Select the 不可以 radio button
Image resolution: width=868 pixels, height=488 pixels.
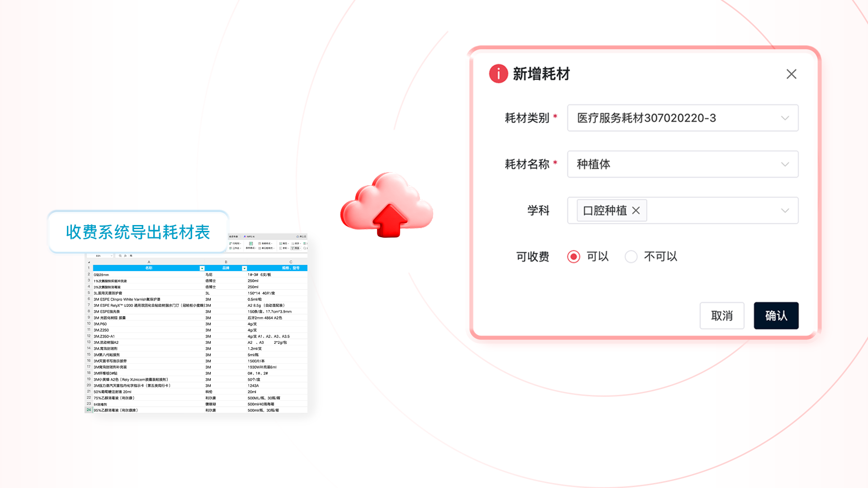631,257
